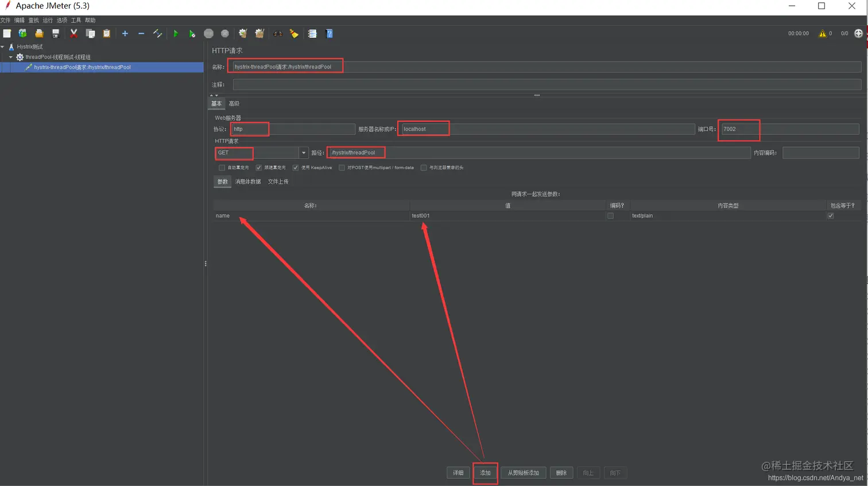This screenshot has height=486, width=868.
Task: Click the remote engine globe icon at top right
Action: tap(858, 33)
